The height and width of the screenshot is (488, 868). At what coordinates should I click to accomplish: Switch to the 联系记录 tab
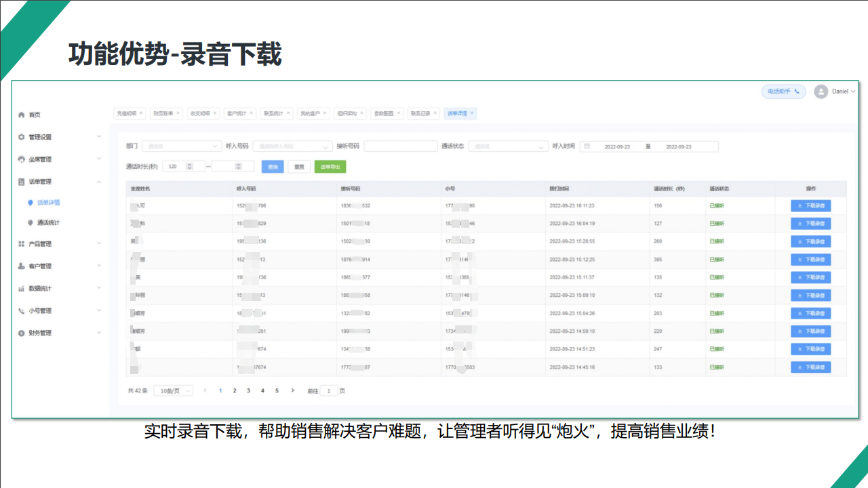pyautogui.click(x=420, y=114)
